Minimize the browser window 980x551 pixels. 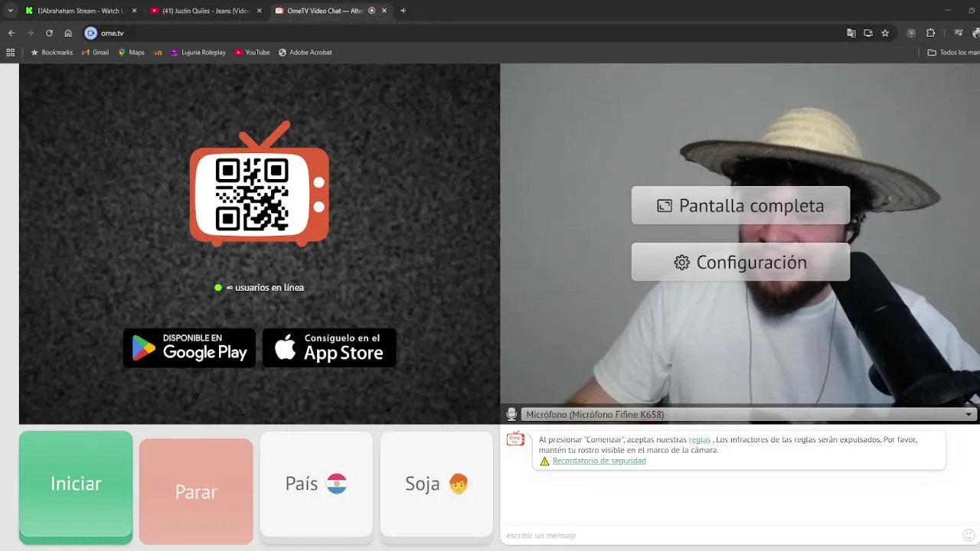tap(948, 11)
